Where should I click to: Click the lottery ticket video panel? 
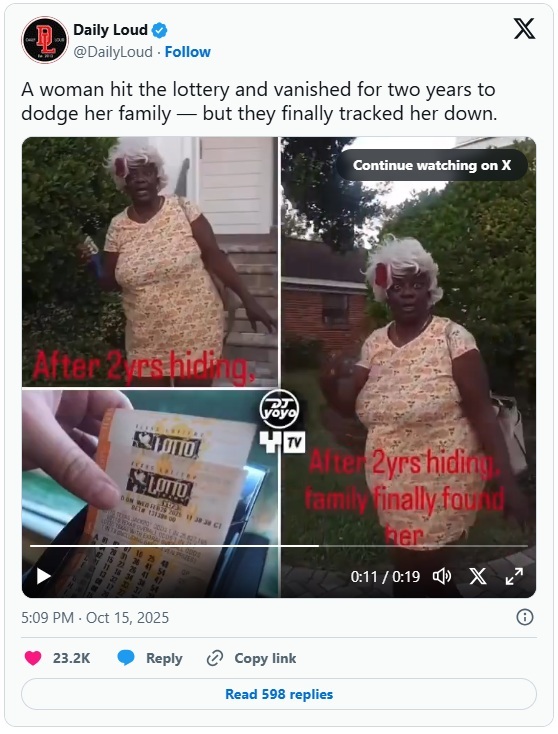pyautogui.click(x=150, y=493)
